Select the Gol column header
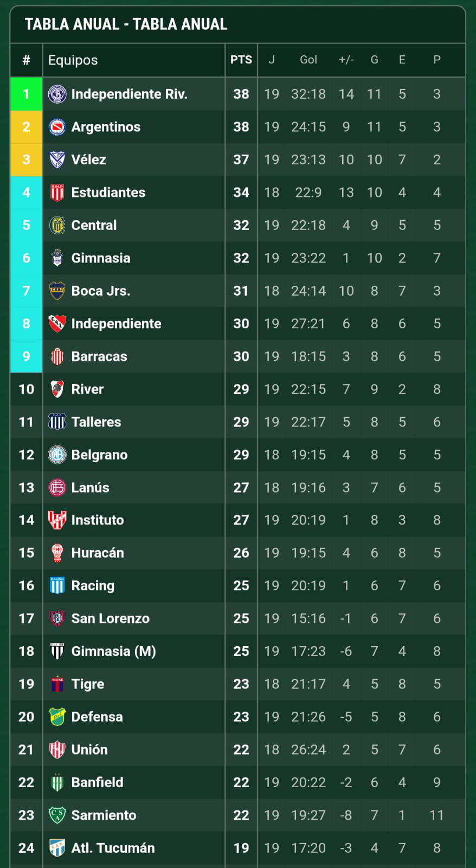 pos(308,60)
